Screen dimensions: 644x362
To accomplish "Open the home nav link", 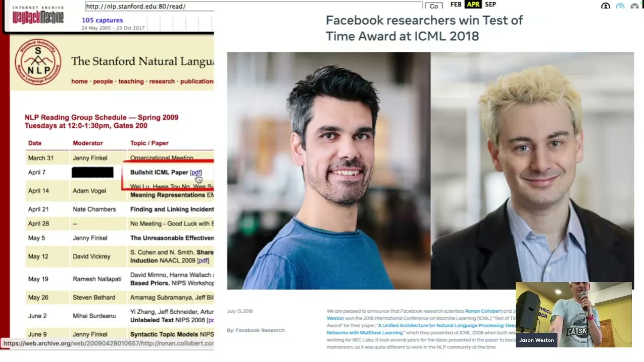I will 79,81.
